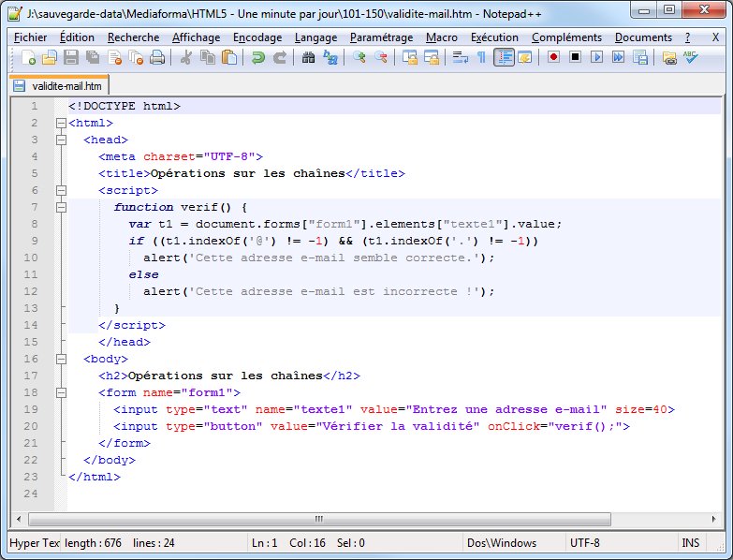The image size is (733, 560).
Task: Toggle the Word wrap toolbar button
Action: (460, 58)
